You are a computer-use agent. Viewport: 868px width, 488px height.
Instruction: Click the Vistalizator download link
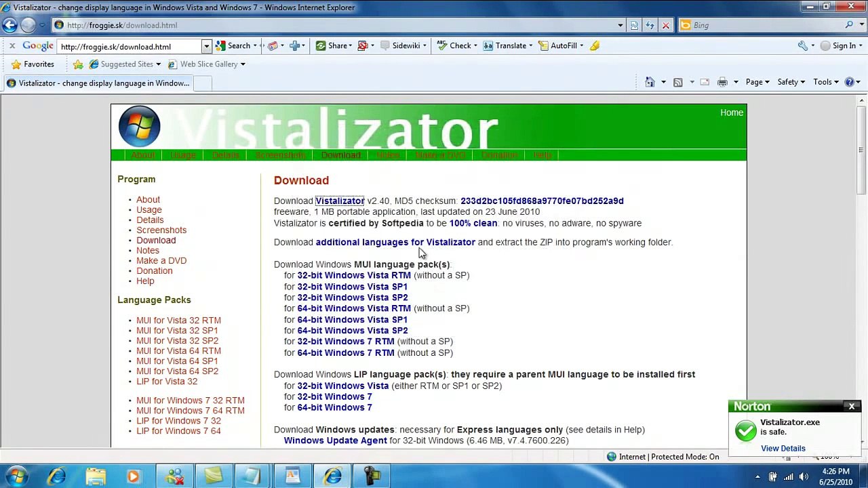340,201
